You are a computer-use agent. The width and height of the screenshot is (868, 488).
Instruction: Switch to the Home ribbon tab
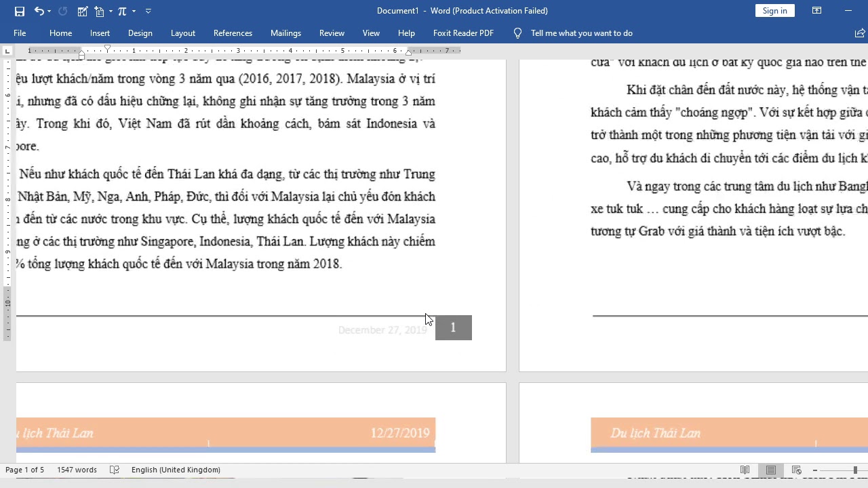click(x=60, y=33)
